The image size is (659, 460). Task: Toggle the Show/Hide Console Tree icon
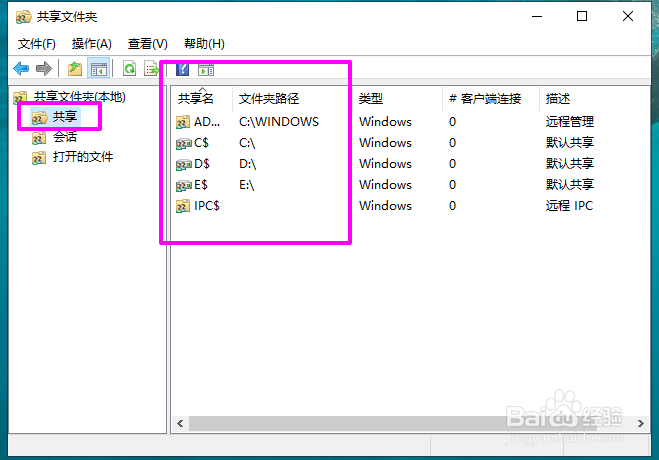tap(99, 68)
